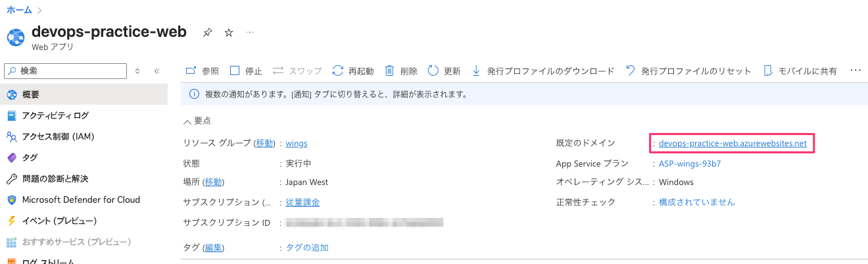
Task: Open the wings resource group link
Action: pos(297,143)
